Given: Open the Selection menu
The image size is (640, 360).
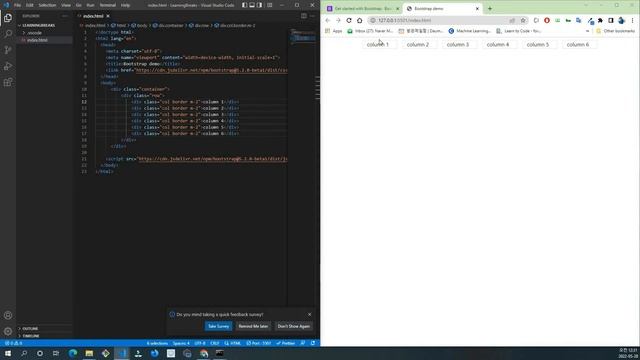Looking at the screenshot, I should pos(47,5).
